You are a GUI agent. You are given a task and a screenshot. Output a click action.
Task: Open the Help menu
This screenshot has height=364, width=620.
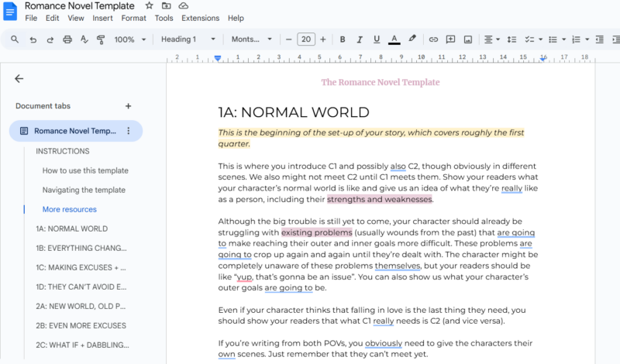[236, 18]
